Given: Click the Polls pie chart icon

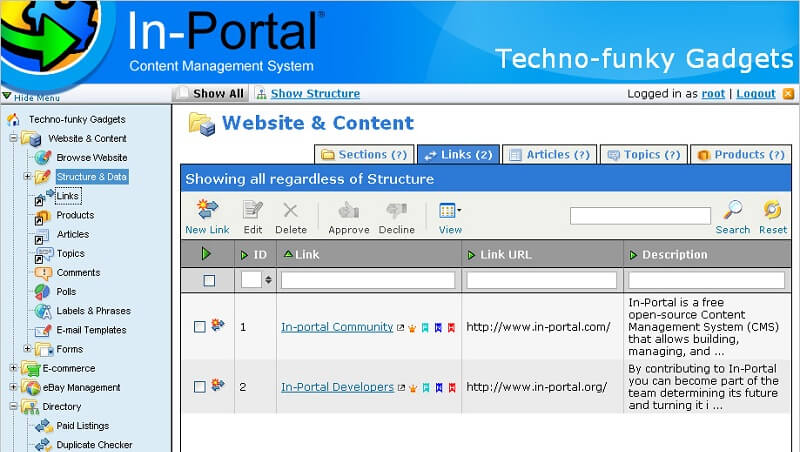Looking at the screenshot, I should pyautogui.click(x=42, y=292).
